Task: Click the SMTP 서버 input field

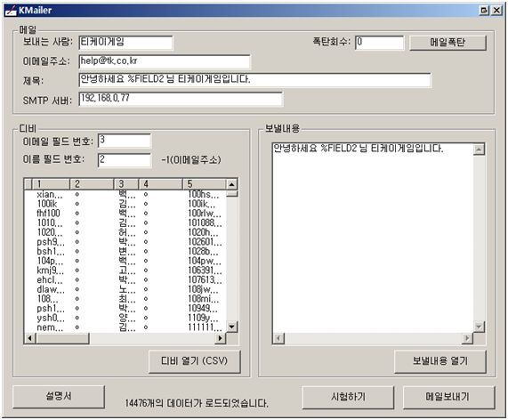Action: click(x=181, y=99)
